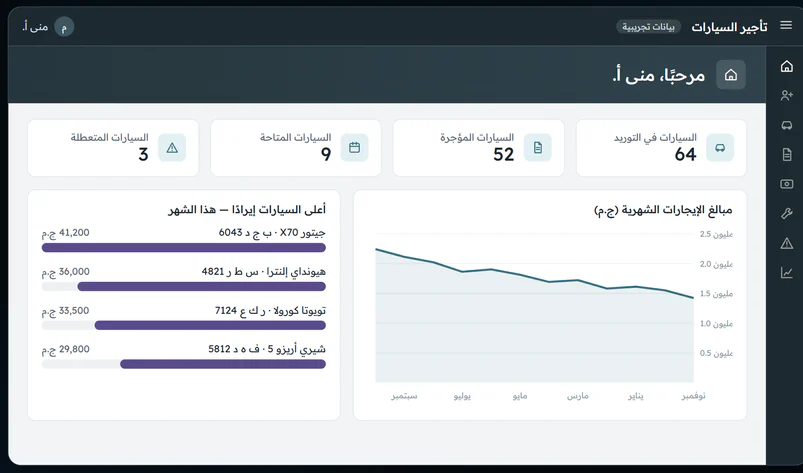
Task: Click the 0.5 مليون axis label
Action: (x=716, y=353)
